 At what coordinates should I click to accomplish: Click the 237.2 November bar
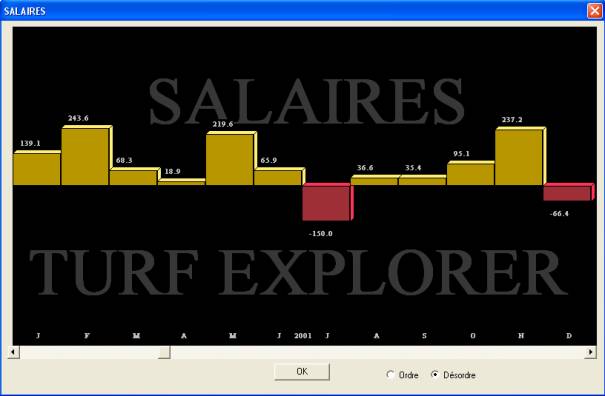[x=521, y=156]
